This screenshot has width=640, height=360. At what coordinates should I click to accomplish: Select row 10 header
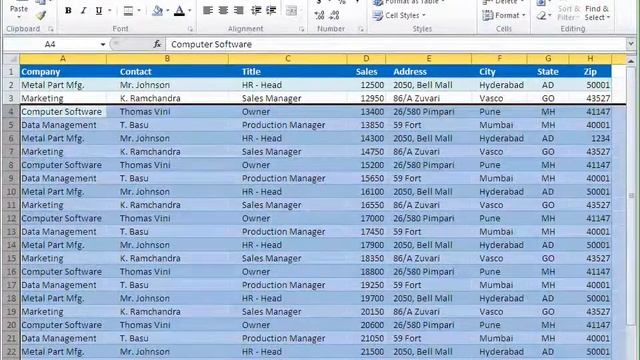coord(11,192)
